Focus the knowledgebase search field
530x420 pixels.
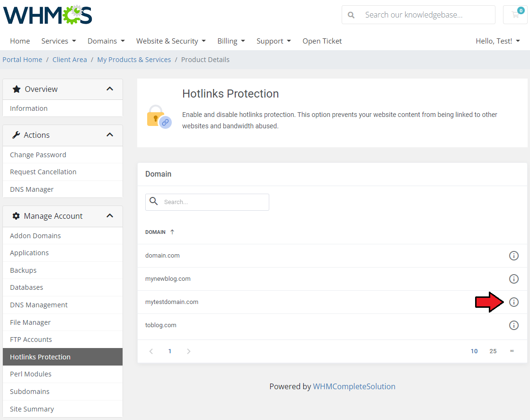(x=418, y=15)
